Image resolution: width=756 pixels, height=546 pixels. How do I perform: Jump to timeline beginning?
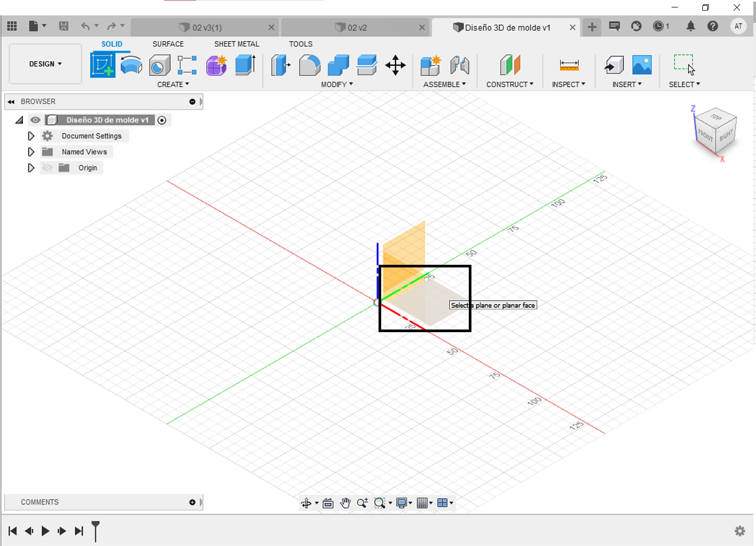[13, 531]
